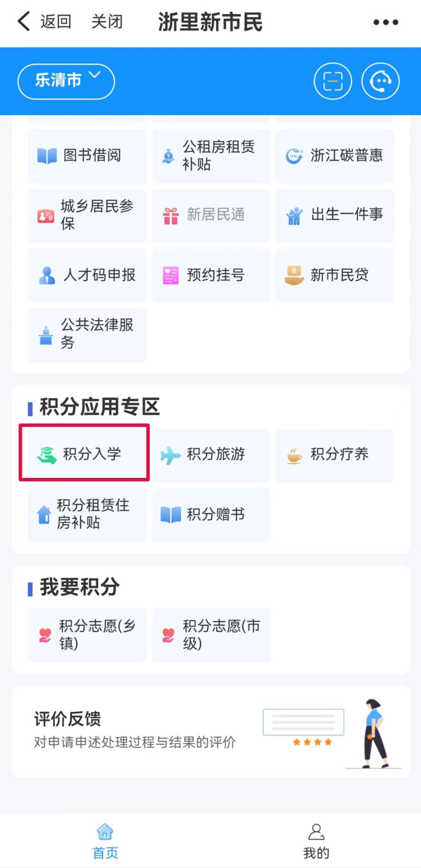
Task: Switch to the 首页 home tab
Action: tap(105, 841)
